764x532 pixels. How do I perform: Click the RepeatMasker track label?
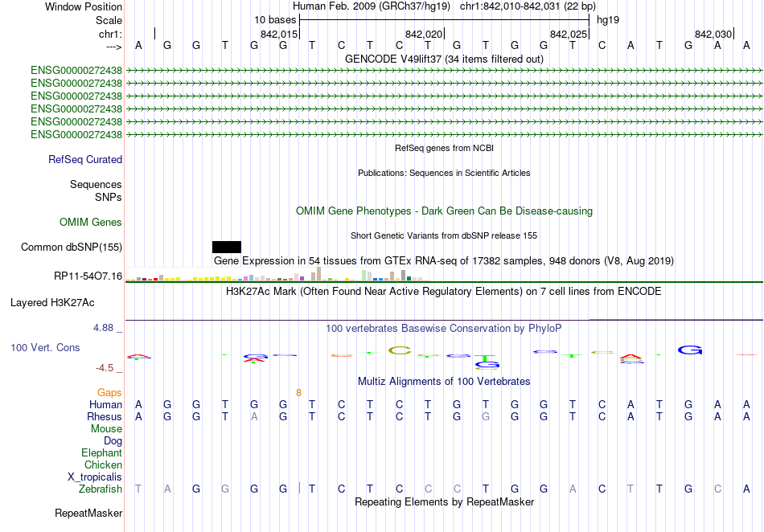coord(88,513)
